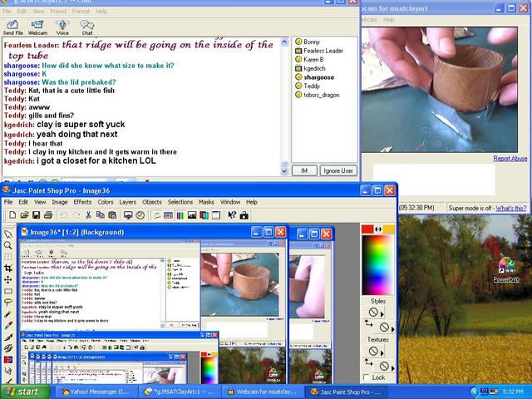Viewport: 532px width, 399px height.
Task: Select the Mover tool
Action: coord(8,279)
